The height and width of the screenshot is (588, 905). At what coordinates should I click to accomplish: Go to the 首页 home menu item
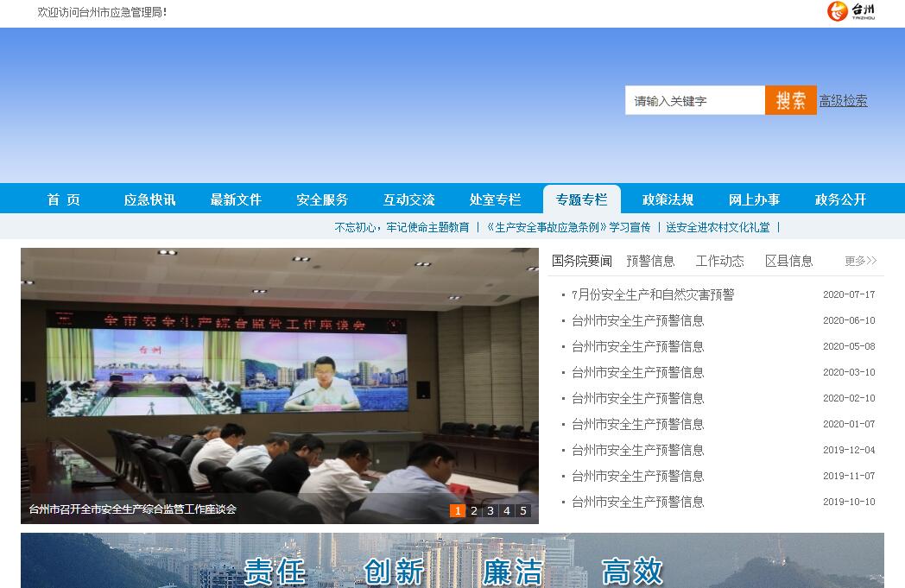[63, 199]
